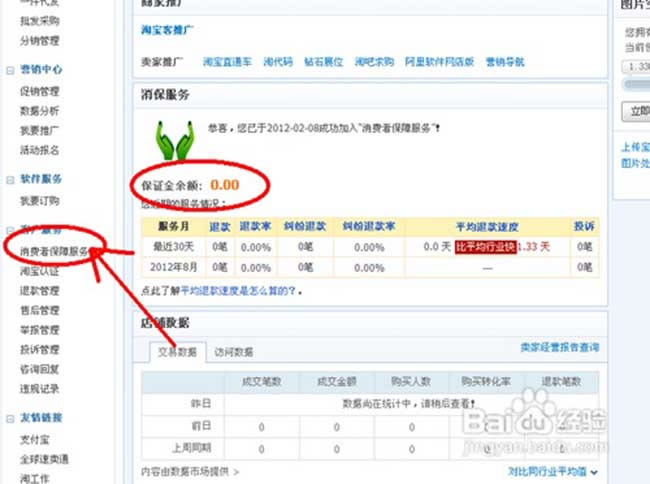Click the 0.00 保证金余额 value

(x=225, y=184)
